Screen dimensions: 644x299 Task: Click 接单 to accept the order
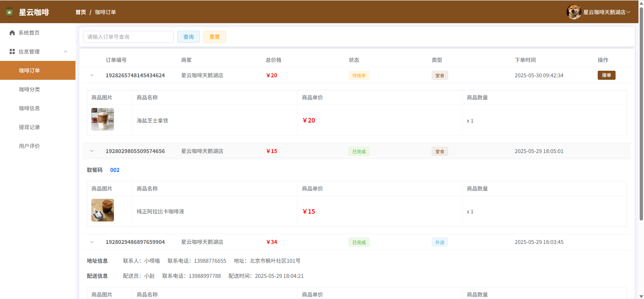(x=606, y=75)
